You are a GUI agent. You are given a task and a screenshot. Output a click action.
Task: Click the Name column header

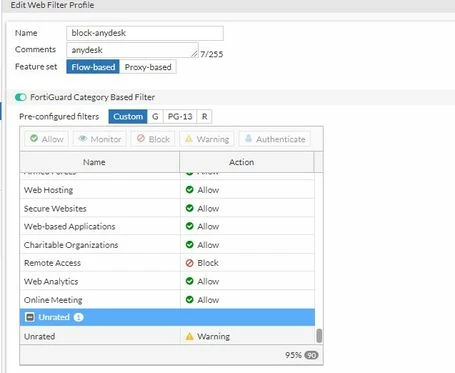[100, 162]
